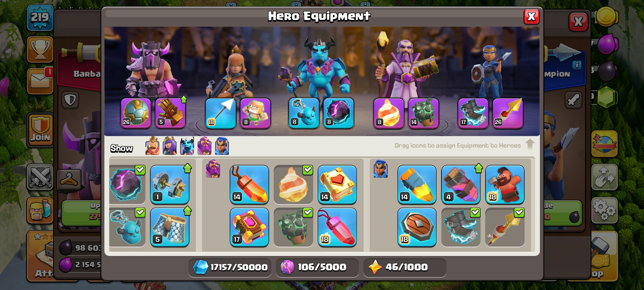
Task: Toggle the equipped Rocket Spear checkmark item
Action: tap(505, 227)
